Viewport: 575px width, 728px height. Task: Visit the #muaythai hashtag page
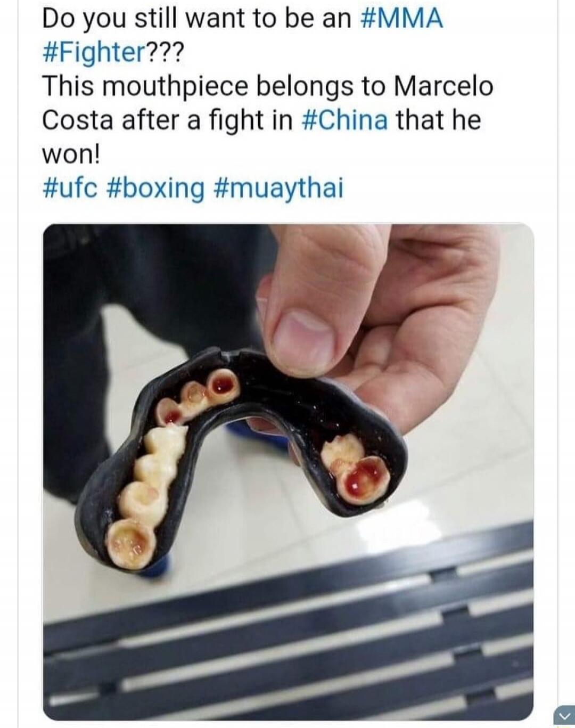point(279,188)
